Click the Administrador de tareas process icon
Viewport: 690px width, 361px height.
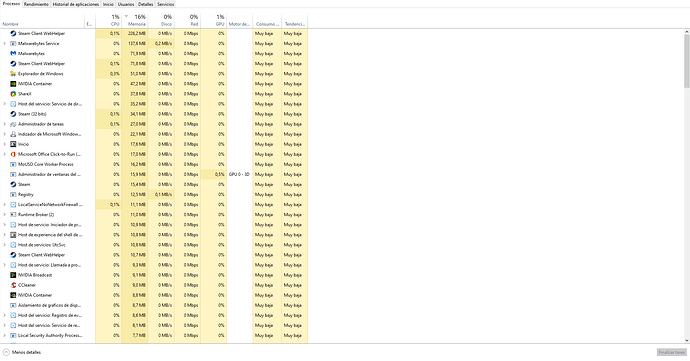click(x=13, y=124)
